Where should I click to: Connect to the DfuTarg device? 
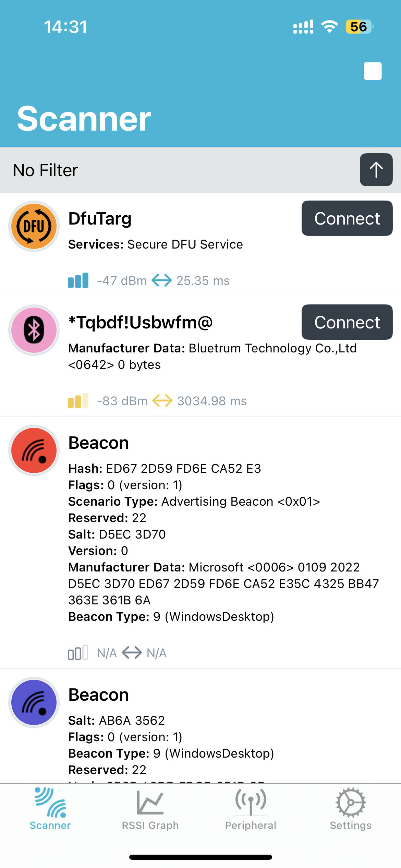pos(347,218)
